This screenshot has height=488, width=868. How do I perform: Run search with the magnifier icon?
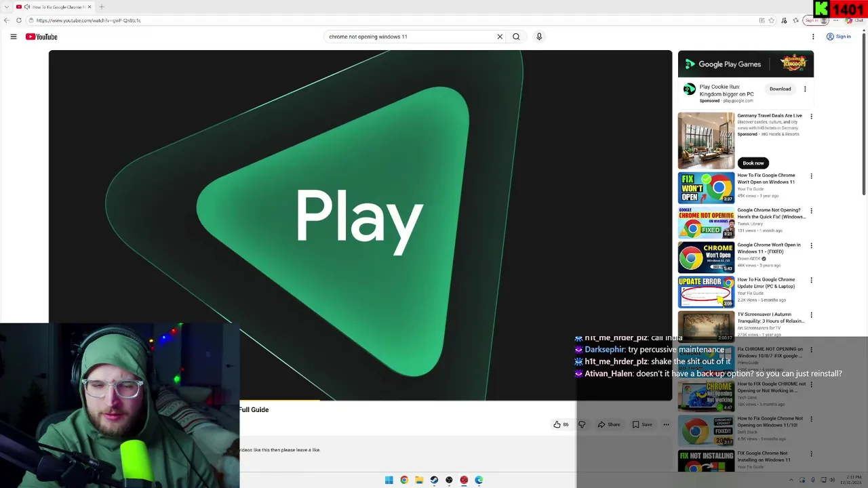tap(516, 37)
